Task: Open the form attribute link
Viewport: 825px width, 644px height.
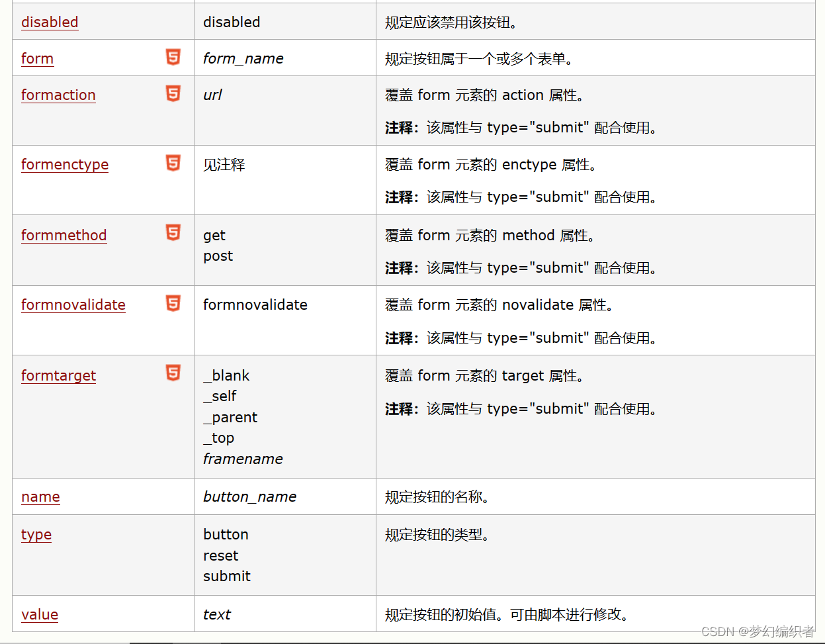Action: pyautogui.click(x=37, y=58)
